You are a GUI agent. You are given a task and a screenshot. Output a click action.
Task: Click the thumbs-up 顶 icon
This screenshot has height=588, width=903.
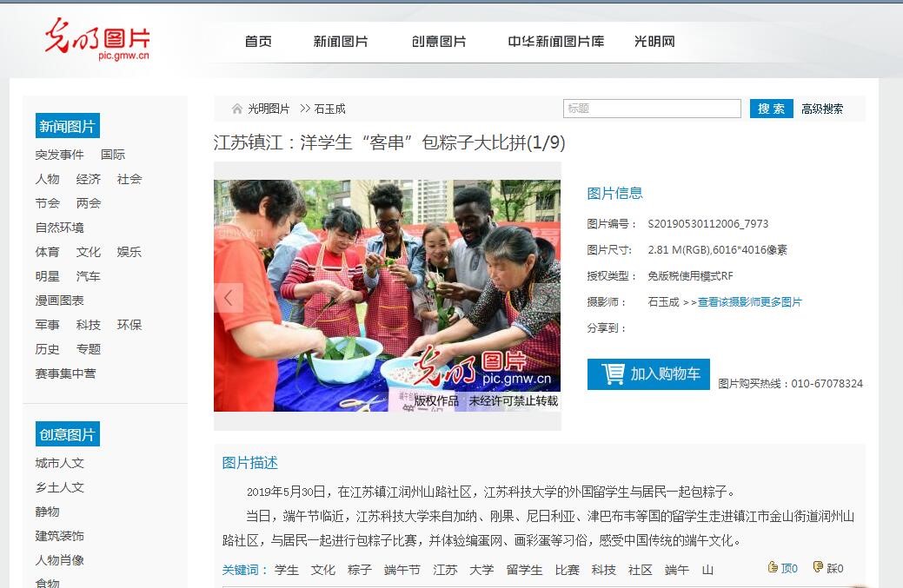click(x=773, y=567)
